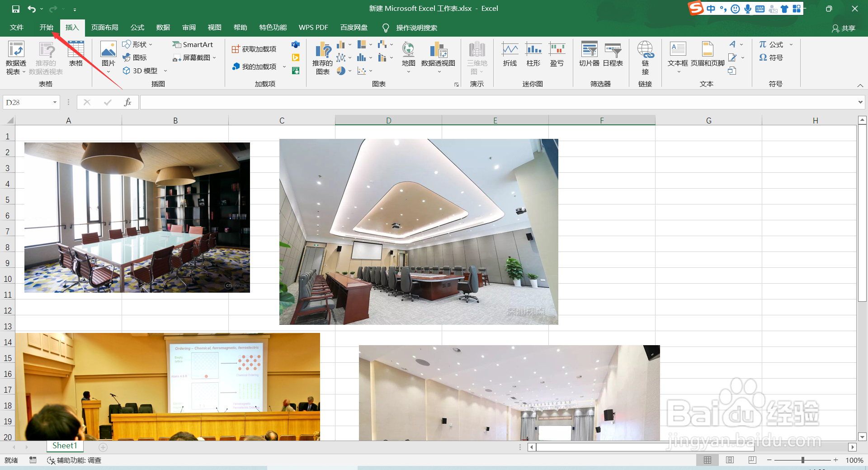Open the pie chart type dropdown
The image size is (868, 470).
(x=350, y=71)
